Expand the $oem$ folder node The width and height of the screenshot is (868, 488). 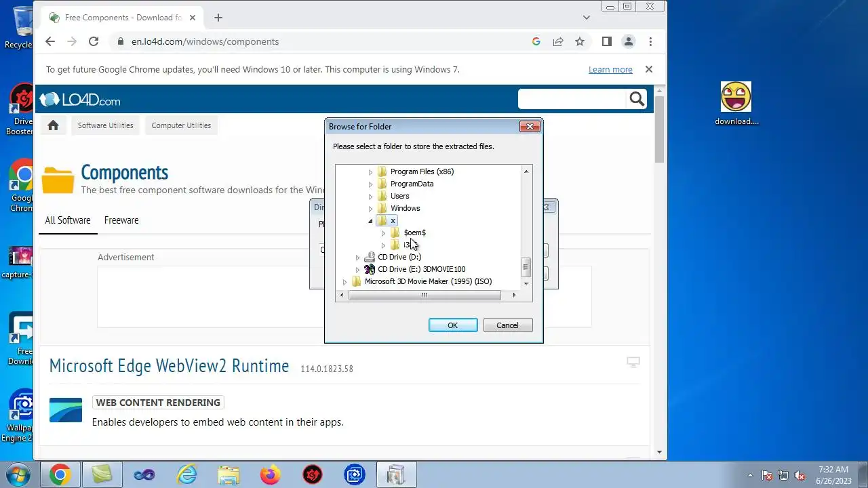click(x=383, y=233)
